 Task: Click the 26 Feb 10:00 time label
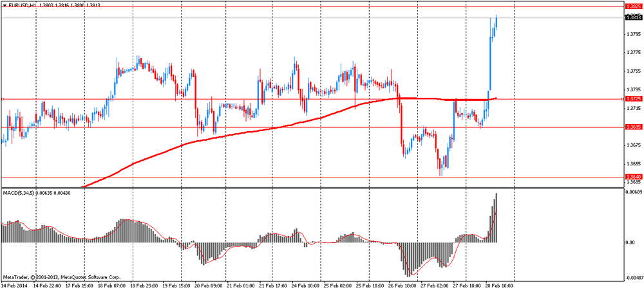click(x=402, y=285)
